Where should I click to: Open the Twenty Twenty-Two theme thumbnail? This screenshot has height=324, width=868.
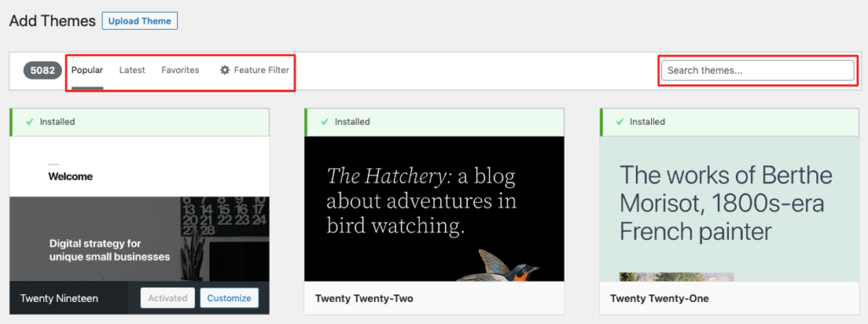coord(435,209)
